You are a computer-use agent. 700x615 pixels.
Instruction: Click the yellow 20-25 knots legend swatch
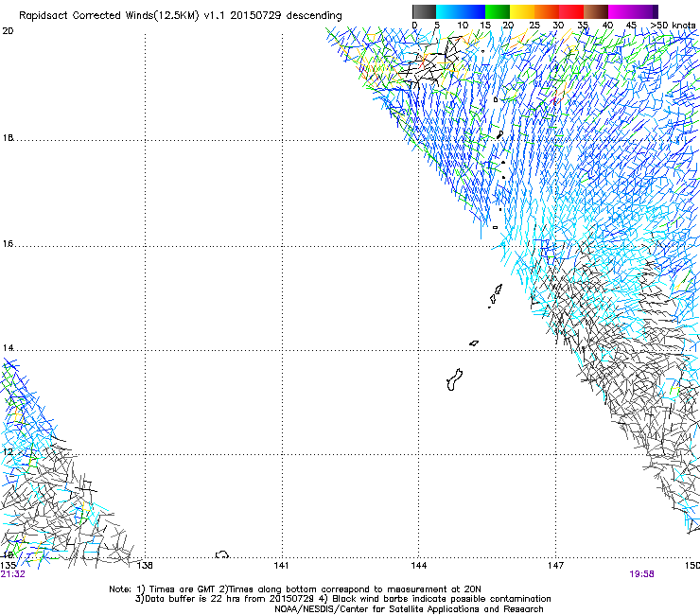point(522,11)
